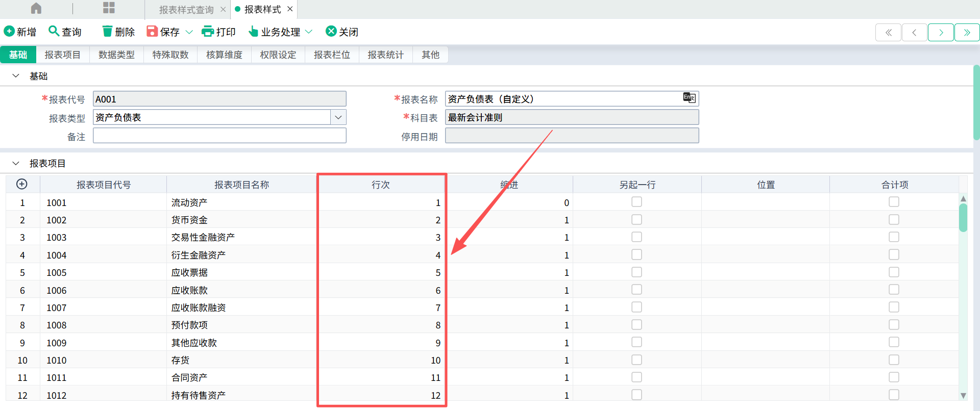Switch to the 报表样式查询 tab

pyautogui.click(x=186, y=10)
